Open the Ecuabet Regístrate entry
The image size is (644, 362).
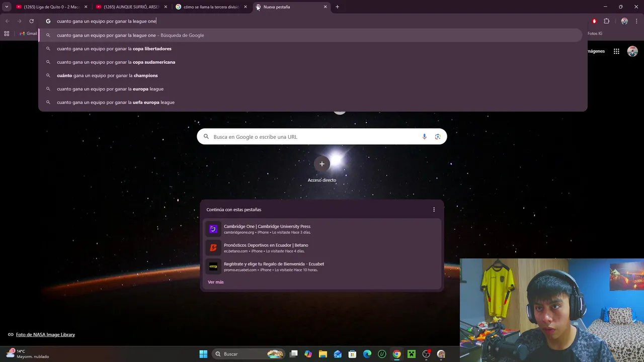322,266
